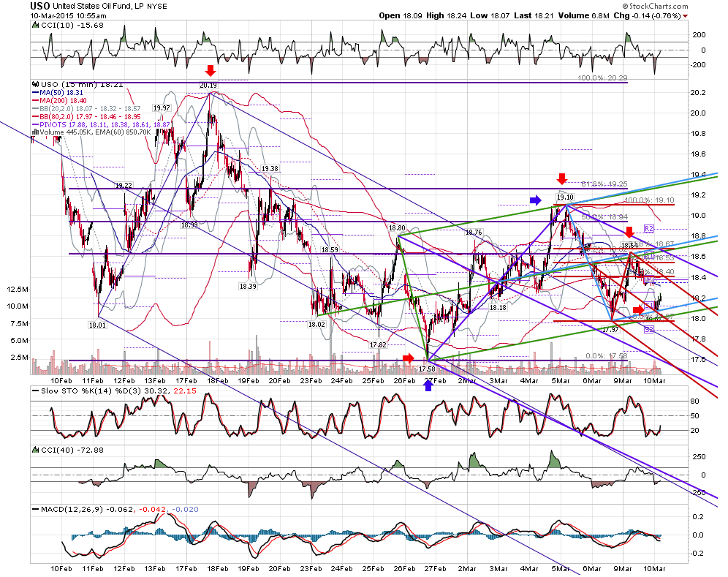Click the 19.97 price label
728x577 pixels.
(162, 108)
